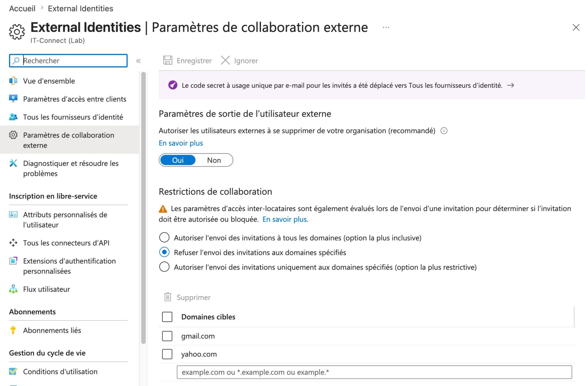Click the Flux utilisateur icon
The height and width of the screenshot is (386, 588).
(13, 289)
